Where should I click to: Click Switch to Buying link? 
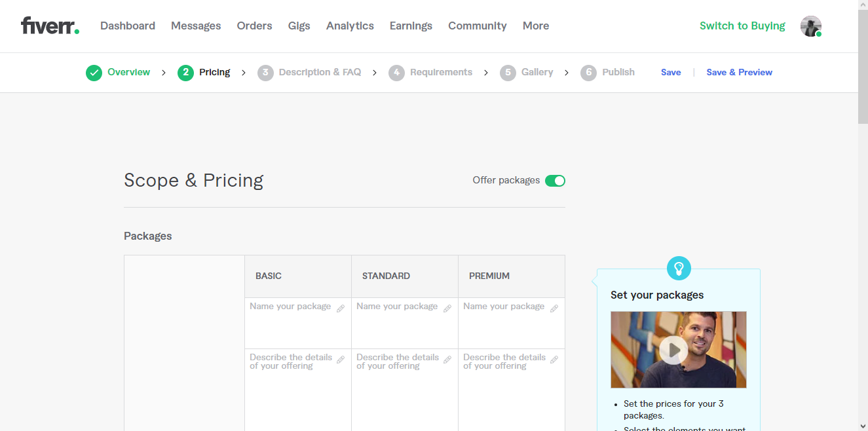742,26
